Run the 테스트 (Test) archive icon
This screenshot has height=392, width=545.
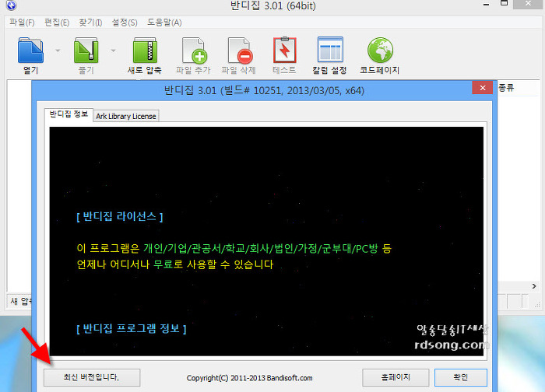pyautogui.click(x=284, y=51)
